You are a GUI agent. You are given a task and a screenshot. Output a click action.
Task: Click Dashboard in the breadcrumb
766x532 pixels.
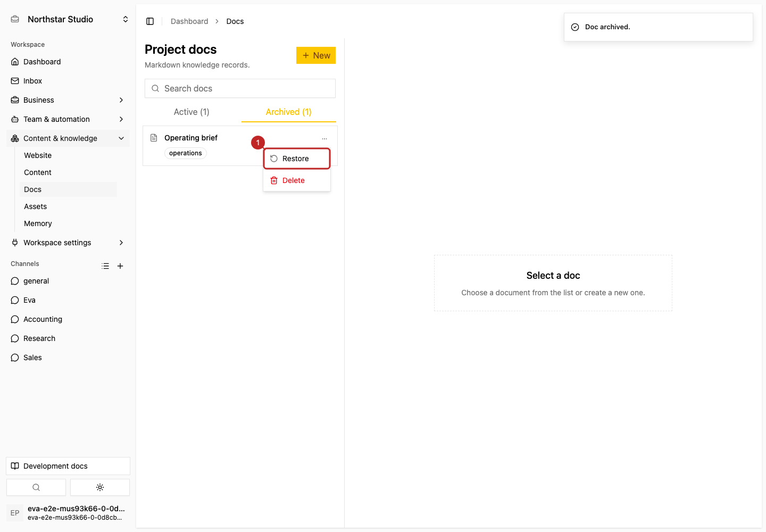[189, 21]
